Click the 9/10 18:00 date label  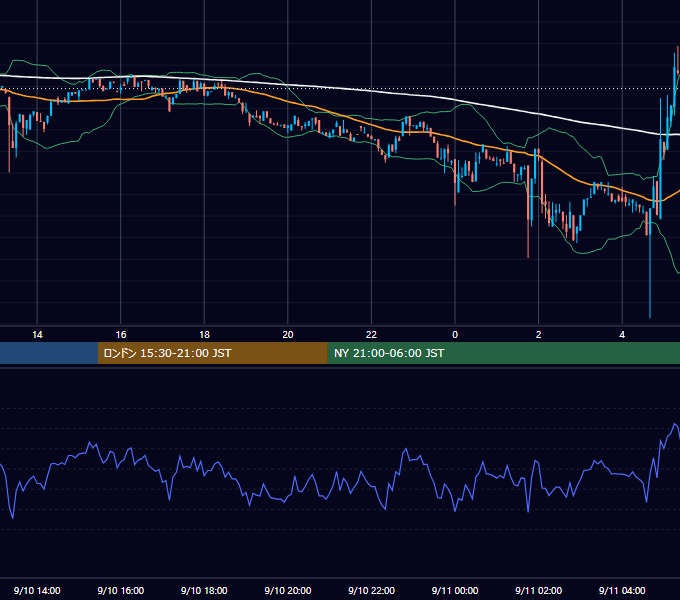[204, 590]
